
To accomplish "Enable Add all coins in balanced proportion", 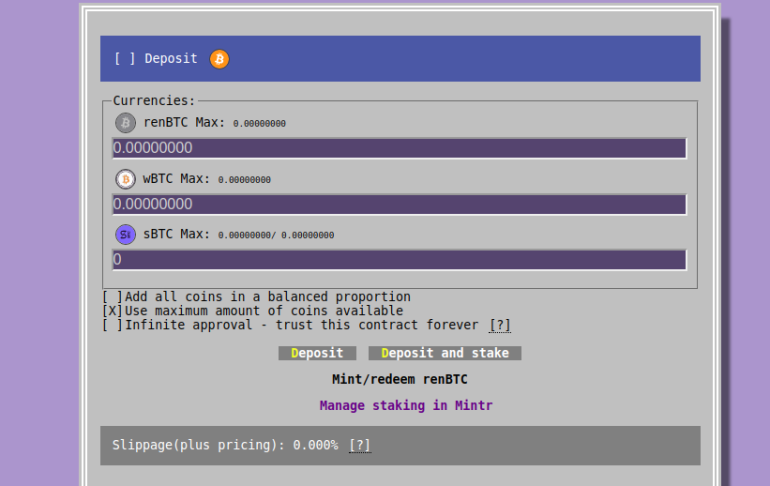I will pyautogui.click(x=113, y=297).
